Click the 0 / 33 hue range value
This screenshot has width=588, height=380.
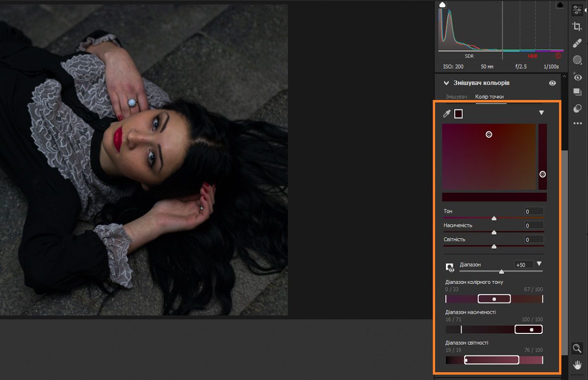452,289
